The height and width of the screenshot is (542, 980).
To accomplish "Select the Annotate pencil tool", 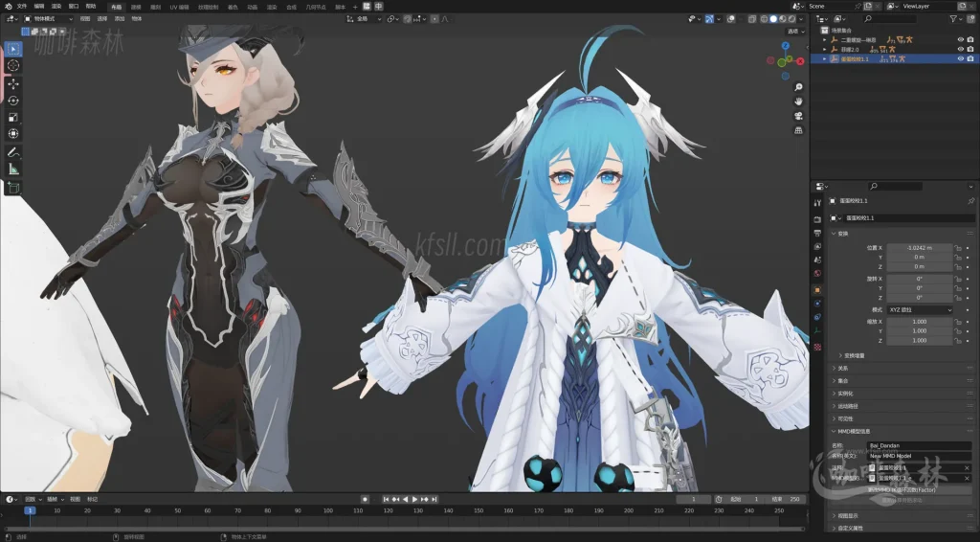I will point(13,152).
